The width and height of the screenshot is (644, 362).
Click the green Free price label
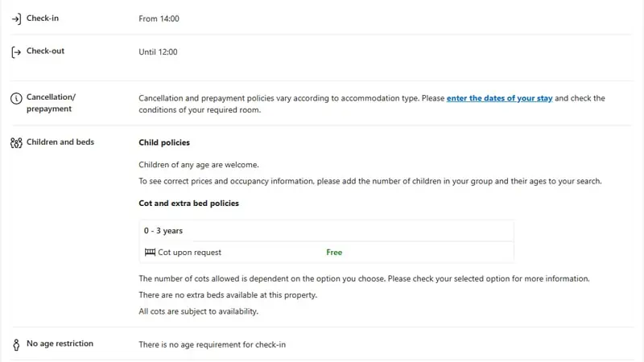(x=334, y=253)
